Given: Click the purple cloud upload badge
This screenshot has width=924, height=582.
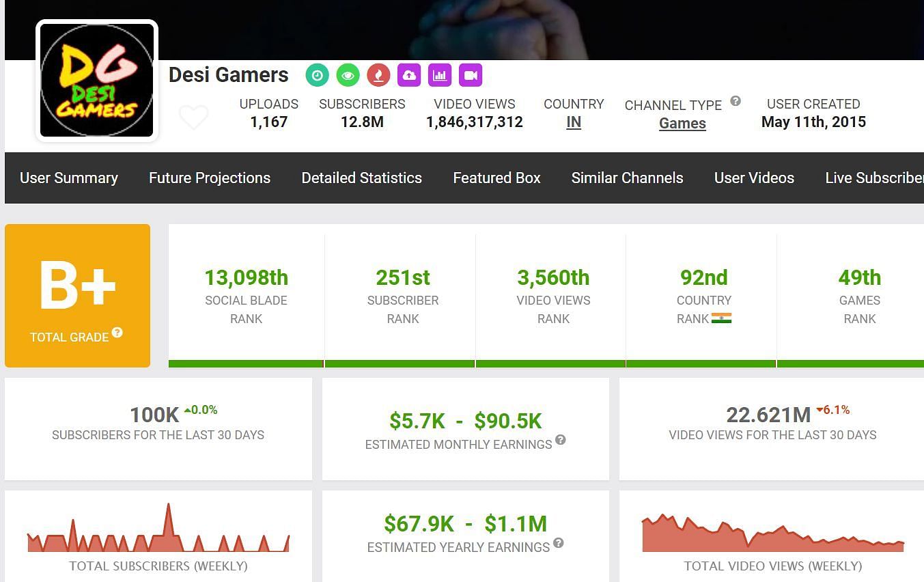Looking at the screenshot, I should [x=409, y=75].
